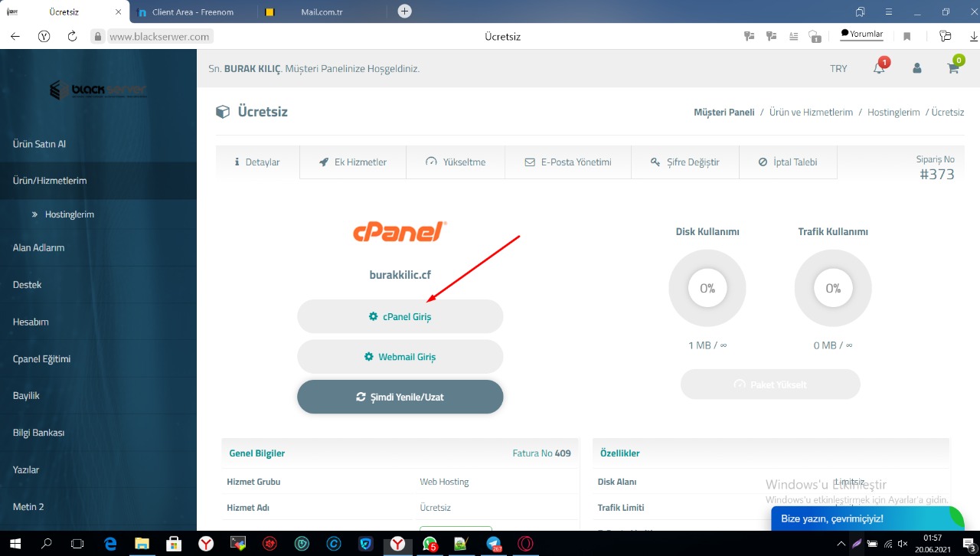Switch to the Client Area - Freenom tab
The height and width of the screenshot is (556, 980).
[x=193, y=11]
